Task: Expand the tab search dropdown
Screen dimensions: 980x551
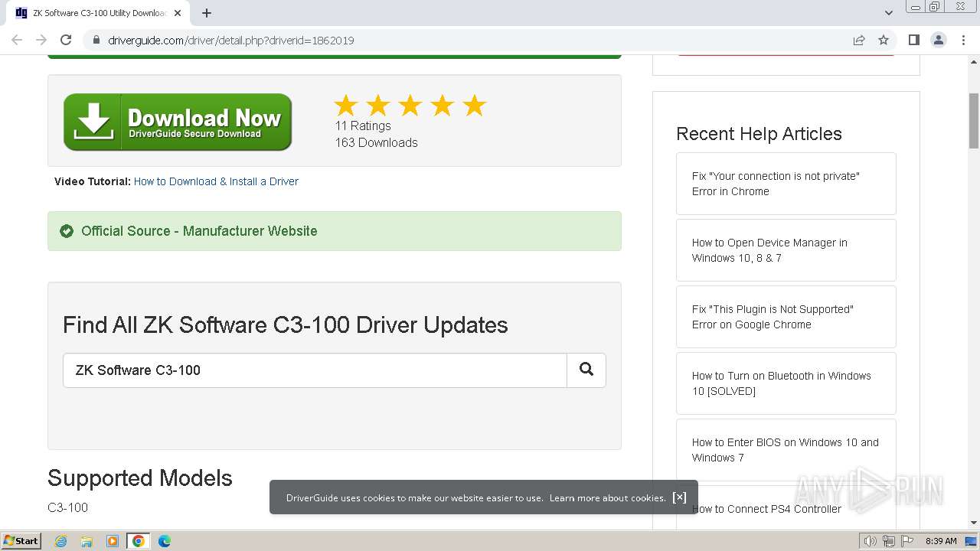Action: tap(888, 13)
